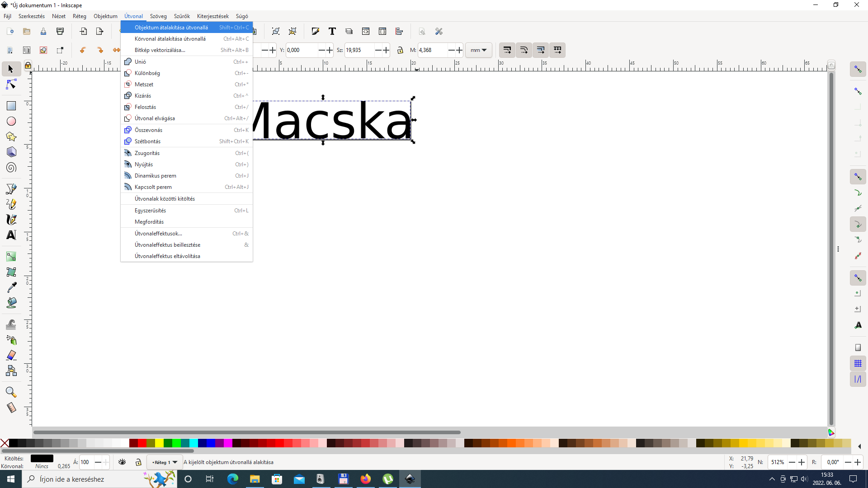868x488 pixels.
Task: Toggle current layer visibility eye
Action: [x=122, y=462]
